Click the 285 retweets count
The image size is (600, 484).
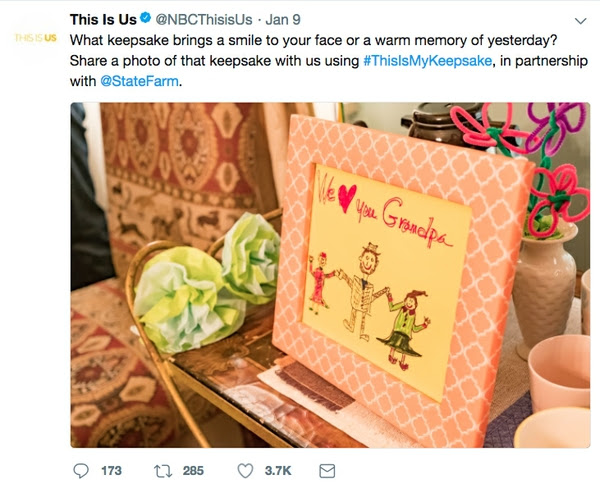(x=193, y=469)
